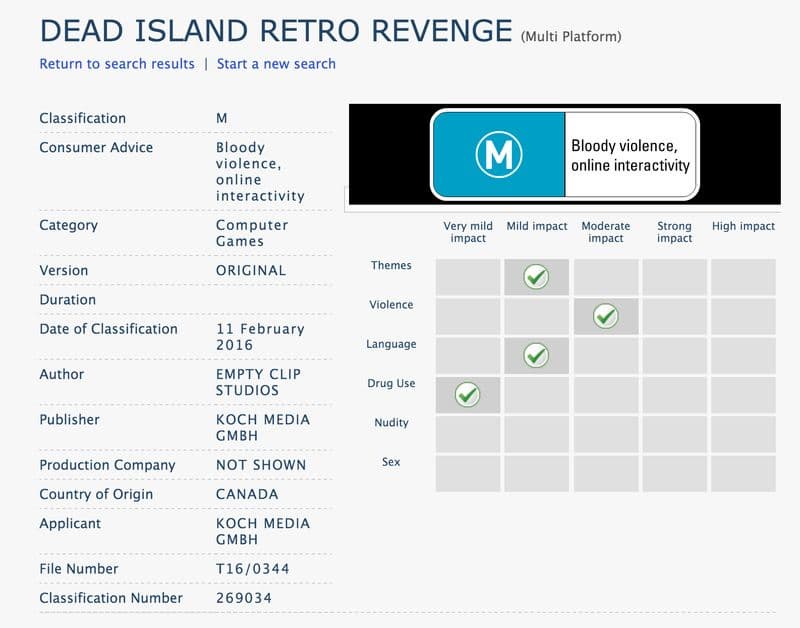Select the classification number 269034
The height and width of the screenshot is (628, 800).
[x=244, y=598]
